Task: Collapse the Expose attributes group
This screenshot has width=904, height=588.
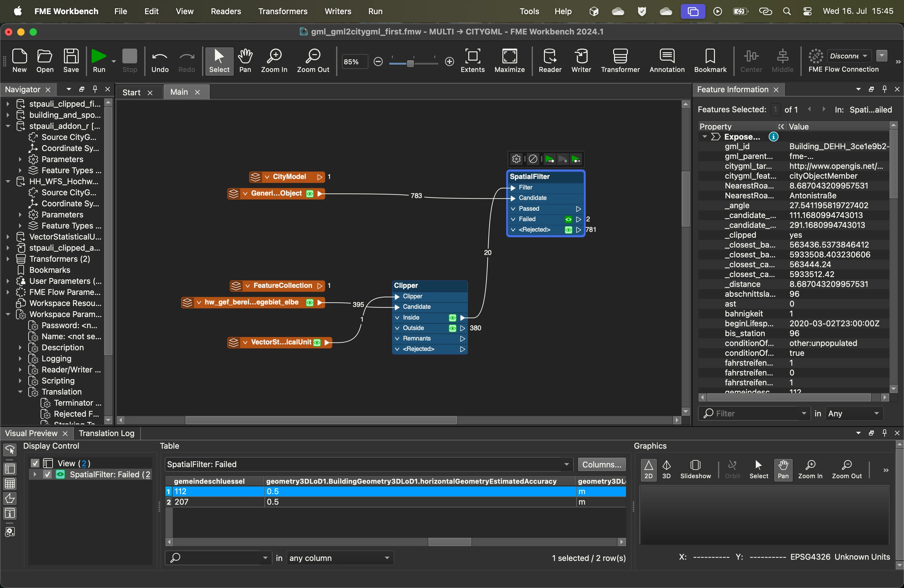Action: (x=704, y=137)
